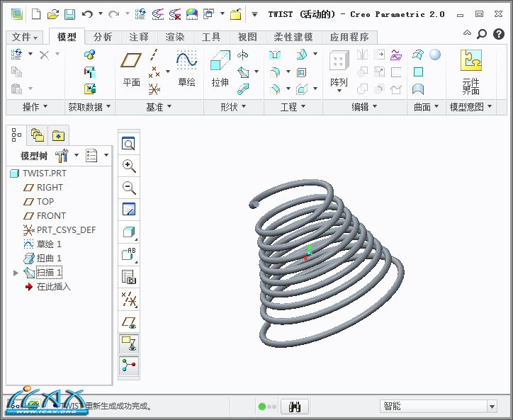Click the Zoom In magnifier icon
This screenshot has height=420, width=513.
point(129,166)
